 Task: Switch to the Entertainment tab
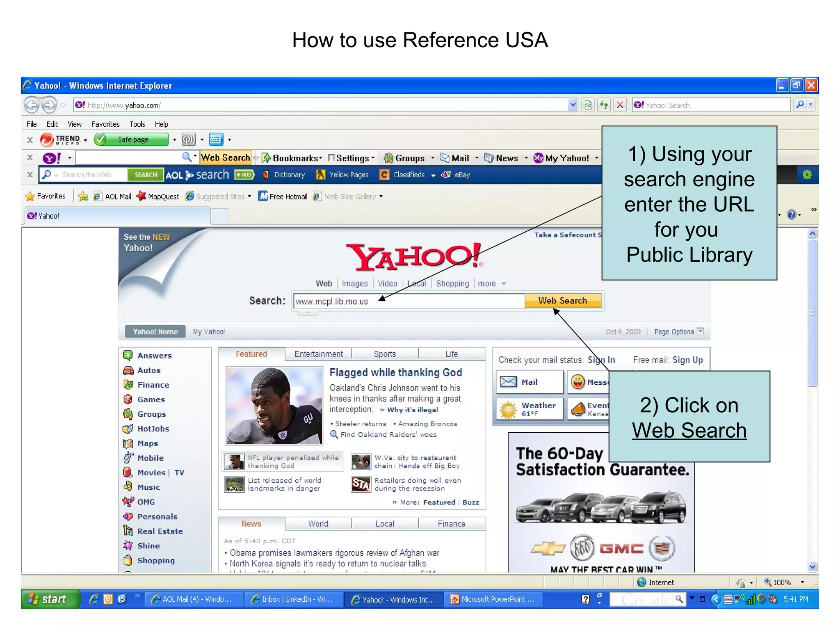(x=319, y=354)
